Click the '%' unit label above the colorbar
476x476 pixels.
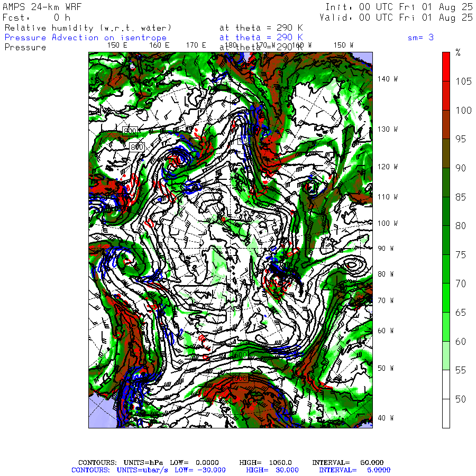458,52
